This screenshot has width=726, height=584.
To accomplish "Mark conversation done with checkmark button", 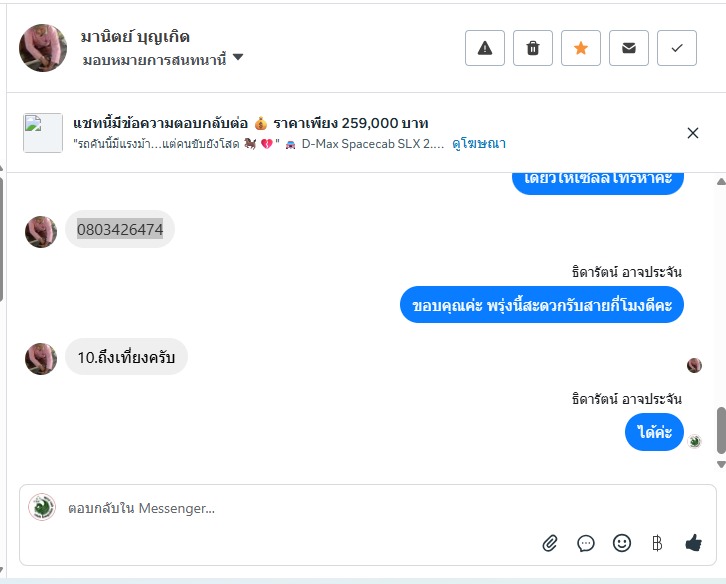I will click(x=677, y=48).
